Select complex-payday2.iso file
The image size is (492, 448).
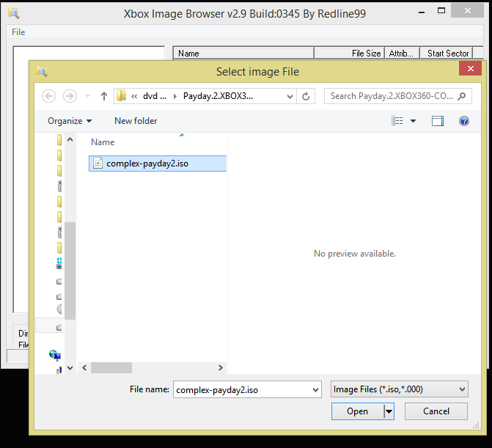(147, 164)
